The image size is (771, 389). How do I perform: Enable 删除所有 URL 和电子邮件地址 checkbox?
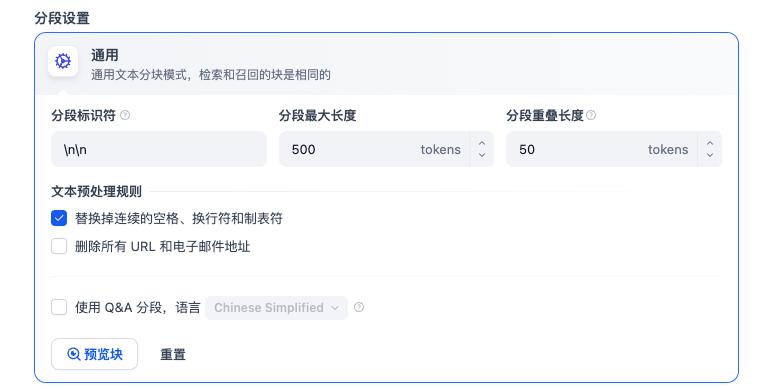(59, 246)
